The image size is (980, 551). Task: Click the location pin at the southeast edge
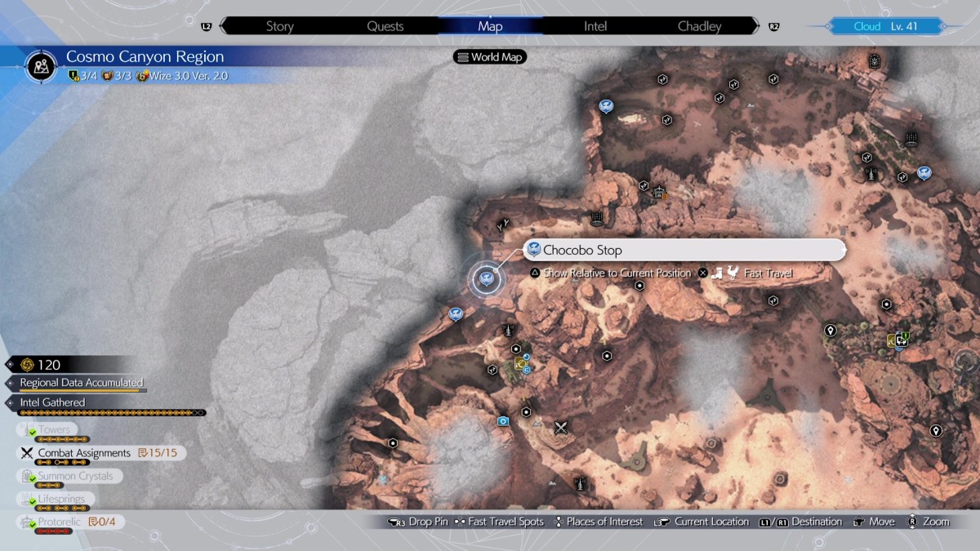pos(936,430)
